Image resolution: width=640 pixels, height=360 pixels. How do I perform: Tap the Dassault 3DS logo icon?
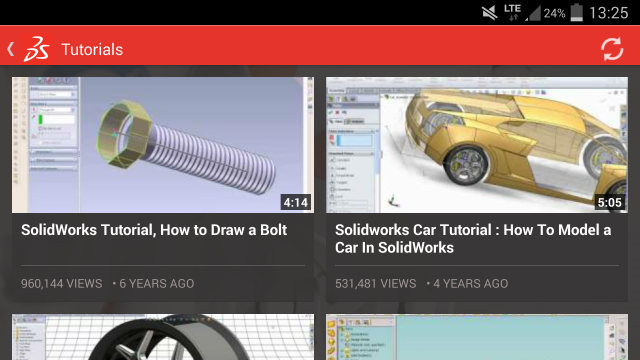point(37,49)
